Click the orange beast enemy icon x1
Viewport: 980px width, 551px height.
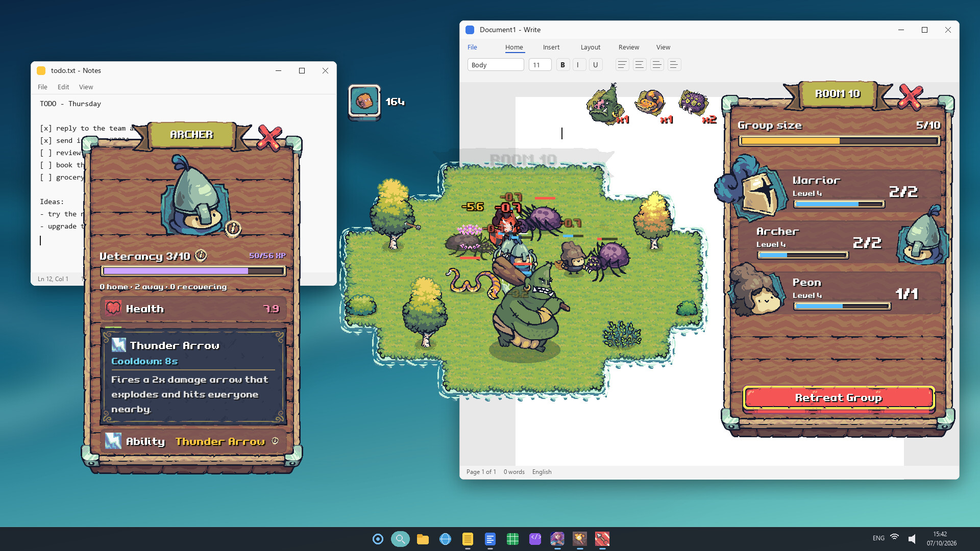coord(650,103)
